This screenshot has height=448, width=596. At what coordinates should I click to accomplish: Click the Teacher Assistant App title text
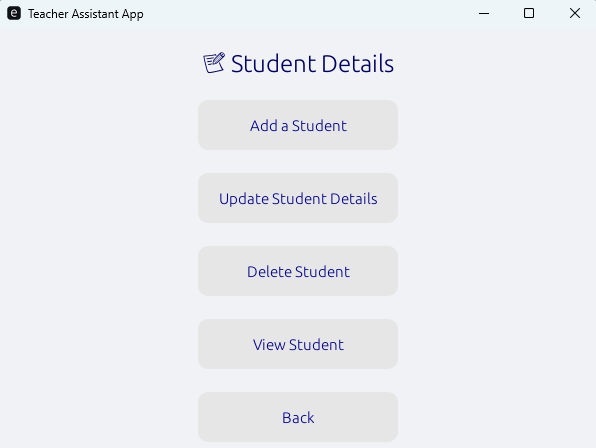[86, 14]
